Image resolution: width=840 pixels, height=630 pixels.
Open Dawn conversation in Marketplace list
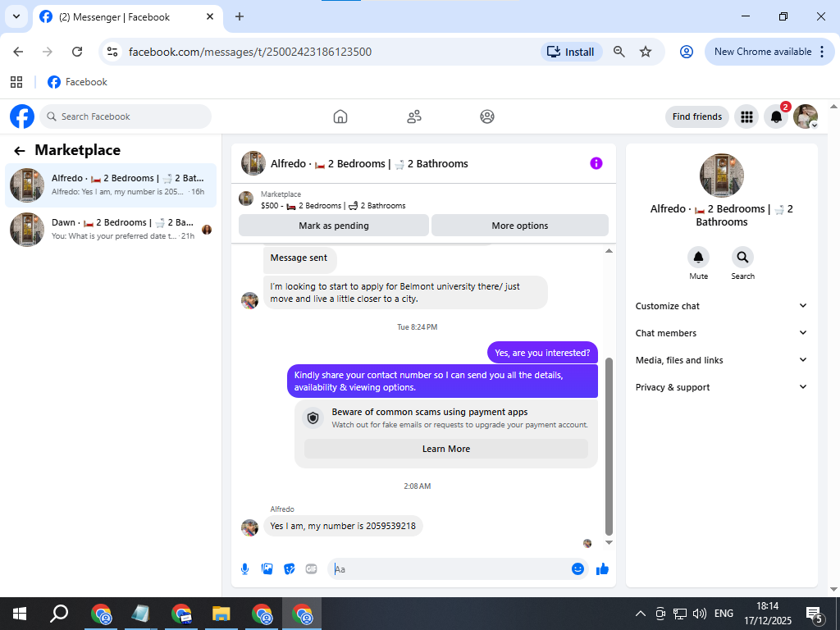(x=111, y=230)
